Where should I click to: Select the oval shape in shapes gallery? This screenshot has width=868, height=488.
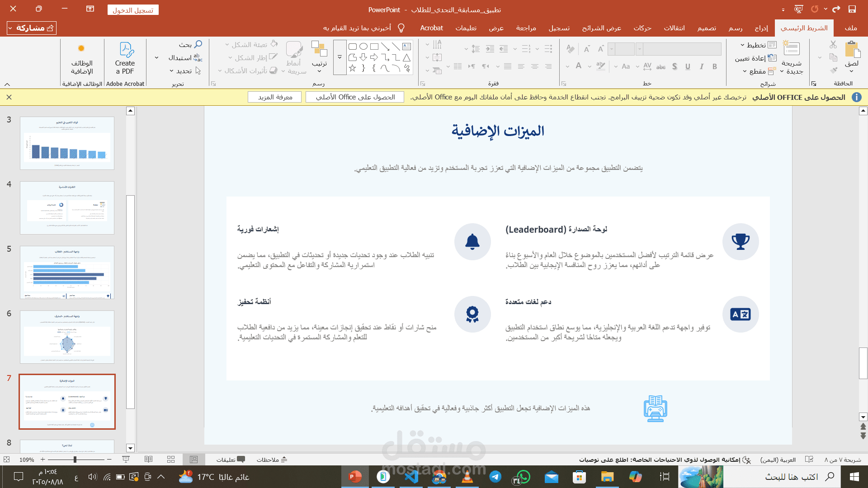[x=363, y=46]
